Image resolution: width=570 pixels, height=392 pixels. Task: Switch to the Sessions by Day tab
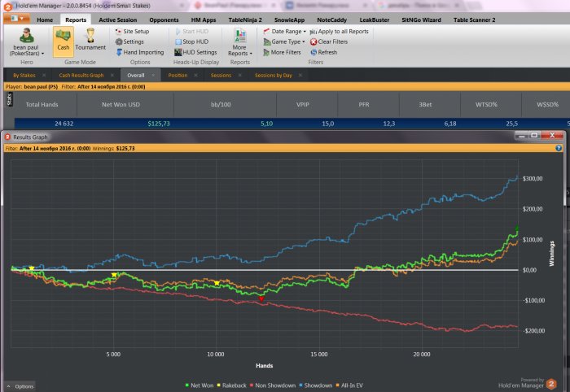pyautogui.click(x=273, y=75)
